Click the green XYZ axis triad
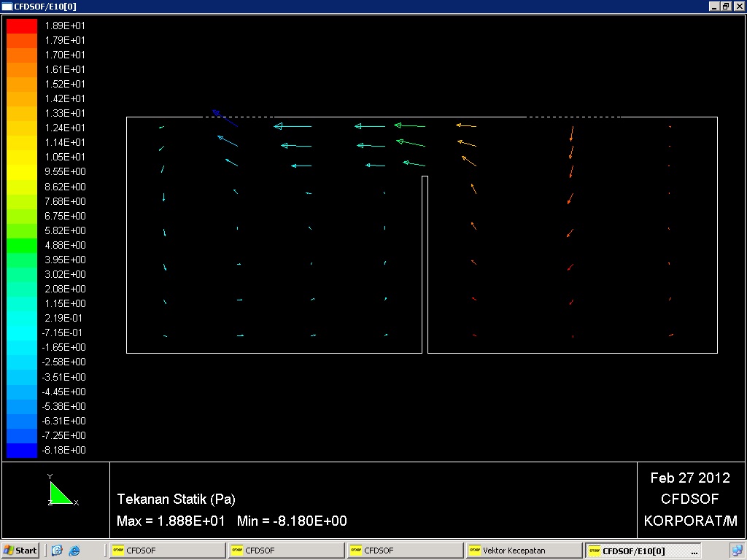This screenshot has height=560, width=747. click(62, 491)
